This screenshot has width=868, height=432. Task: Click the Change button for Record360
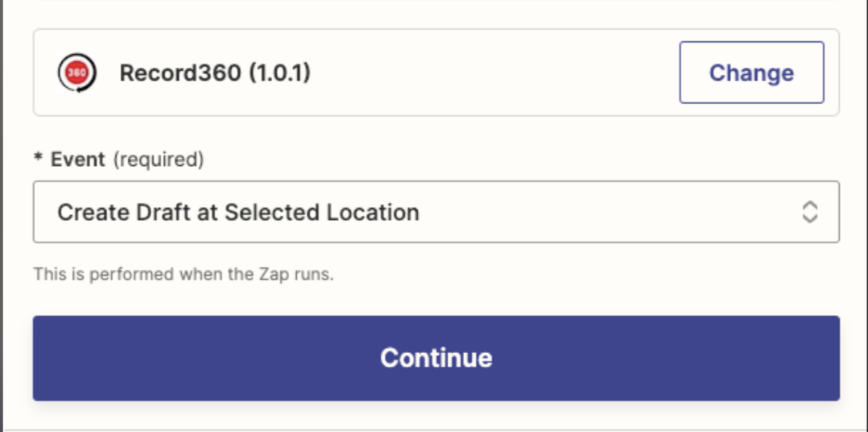click(x=752, y=73)
